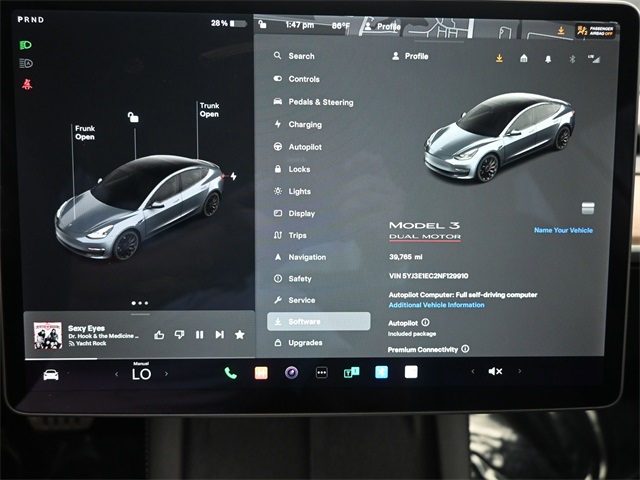The image size is (640, 480).
Task: Tap the Passenger Airbag Off indicator
Action: (595, 31)
